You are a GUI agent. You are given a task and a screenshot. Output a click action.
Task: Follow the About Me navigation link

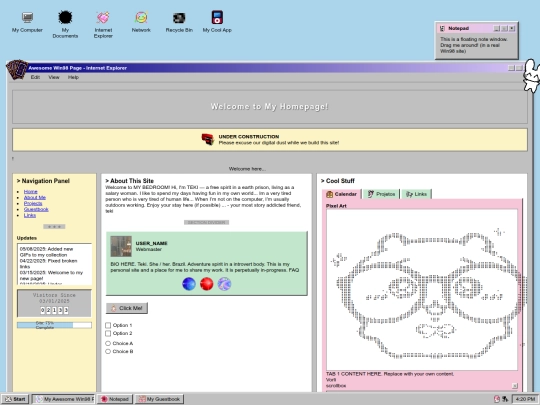click(x=35, y=197)
